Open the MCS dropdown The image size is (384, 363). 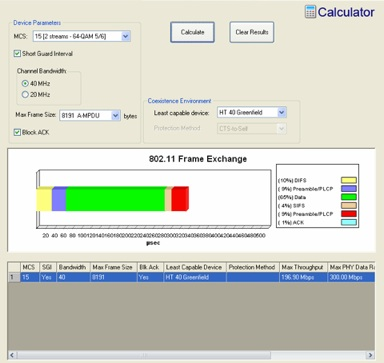[x=126, y=36]
